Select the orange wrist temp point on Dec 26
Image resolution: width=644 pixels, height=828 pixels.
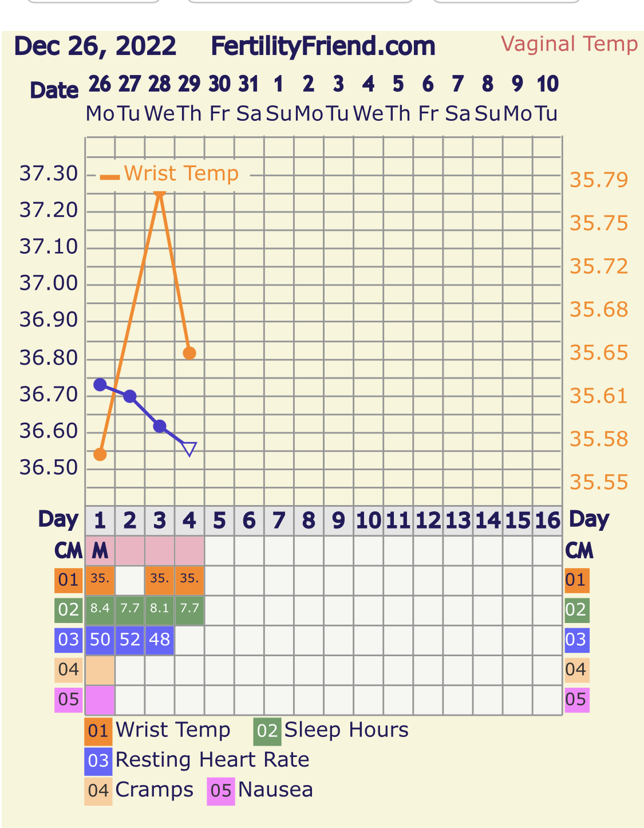[100, 455]
